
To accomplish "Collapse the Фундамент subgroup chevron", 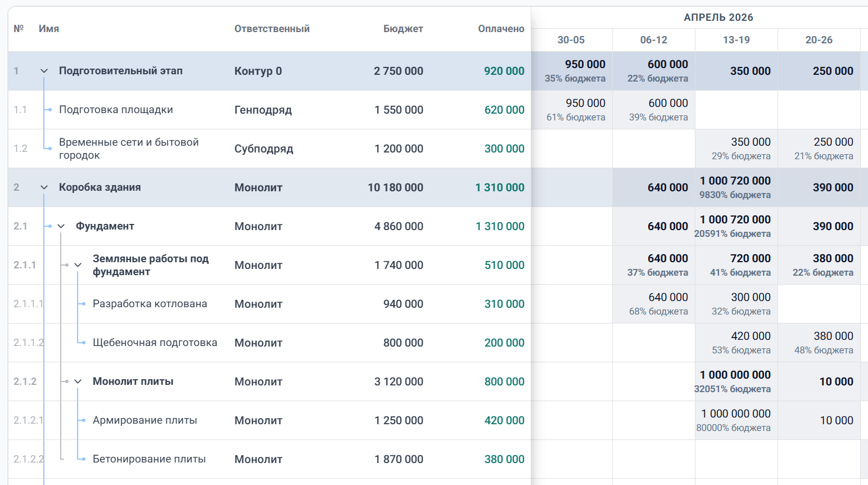I will click(61, 226).
